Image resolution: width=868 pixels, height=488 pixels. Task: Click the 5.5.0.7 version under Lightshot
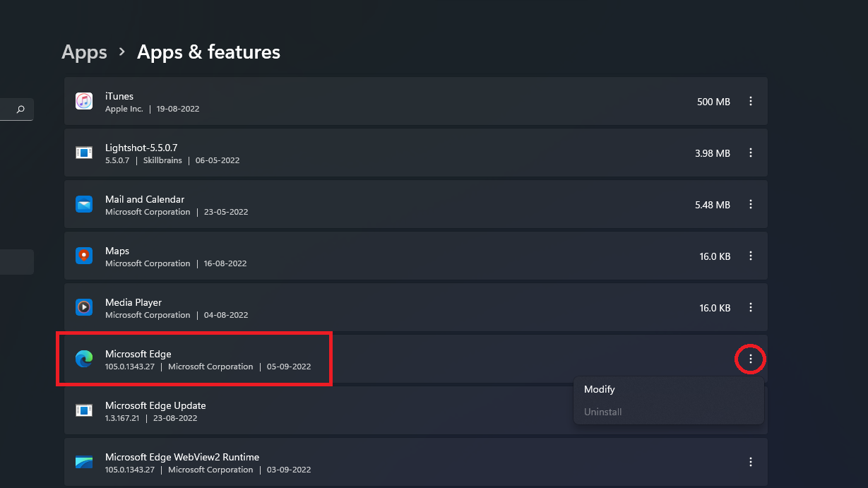[x=118, y=160]
